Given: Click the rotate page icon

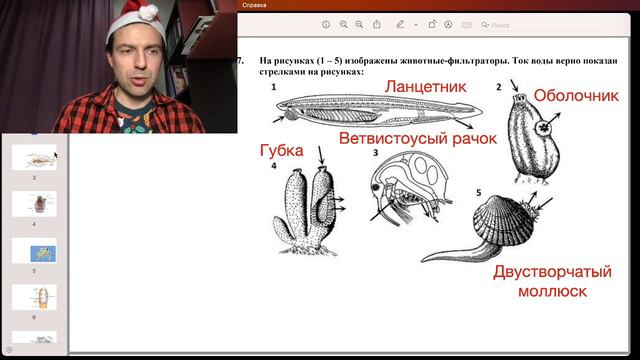Looking at the screenshot, I should [432, 24].
